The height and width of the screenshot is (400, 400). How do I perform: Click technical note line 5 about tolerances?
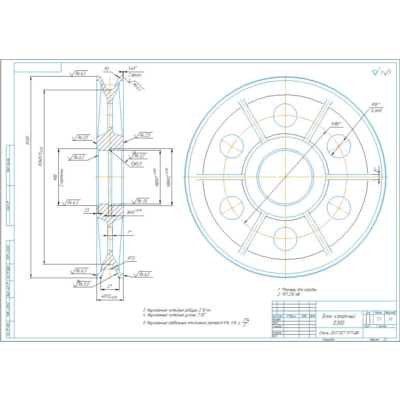197,323
